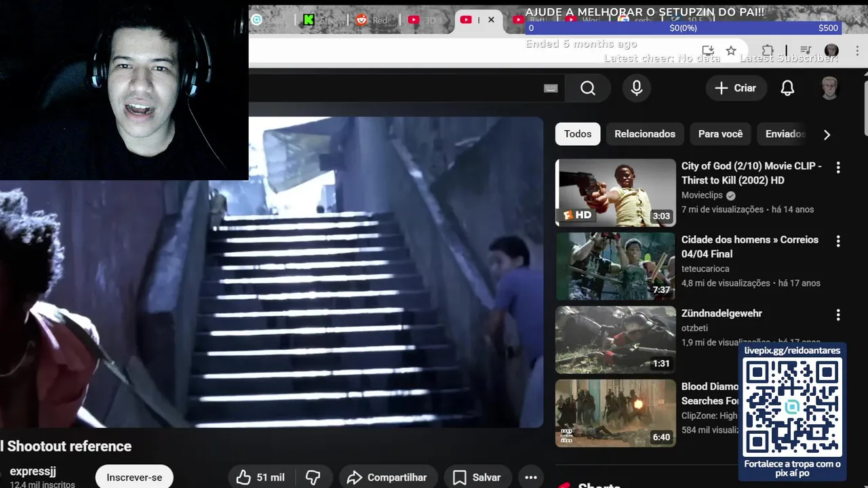The width and height of the screenshot is (868, 488).
Task: Select the Relacionados filter chip
Action: 645,134
